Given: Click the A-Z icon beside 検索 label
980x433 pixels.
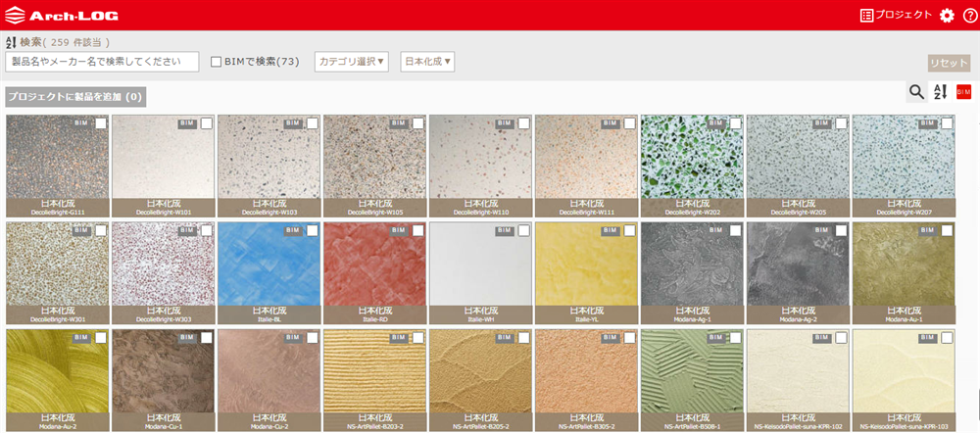Looking at the screenshot, I should pyautogui.click(x=11, y=42).
